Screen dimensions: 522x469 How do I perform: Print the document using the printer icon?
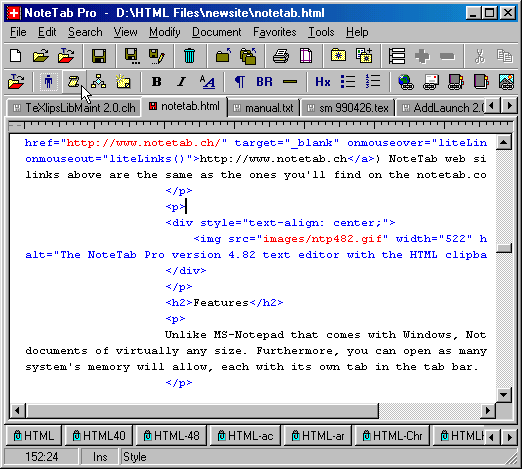[281, 56]
